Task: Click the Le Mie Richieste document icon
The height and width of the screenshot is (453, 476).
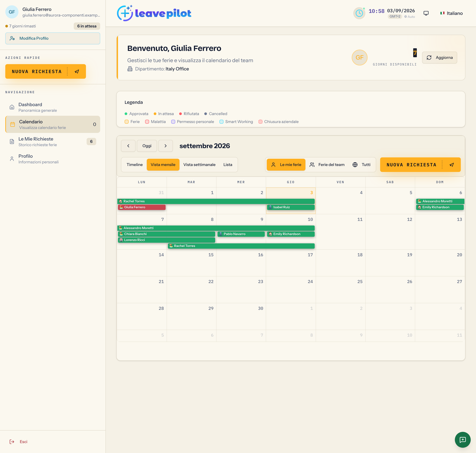Action: (x=12, y=142)
